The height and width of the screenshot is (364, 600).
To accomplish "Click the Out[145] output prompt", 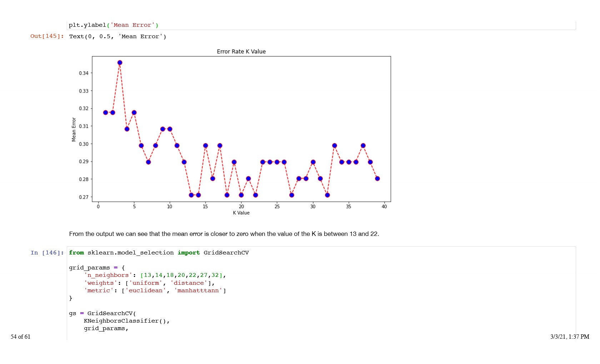I will tap(47, 36).
